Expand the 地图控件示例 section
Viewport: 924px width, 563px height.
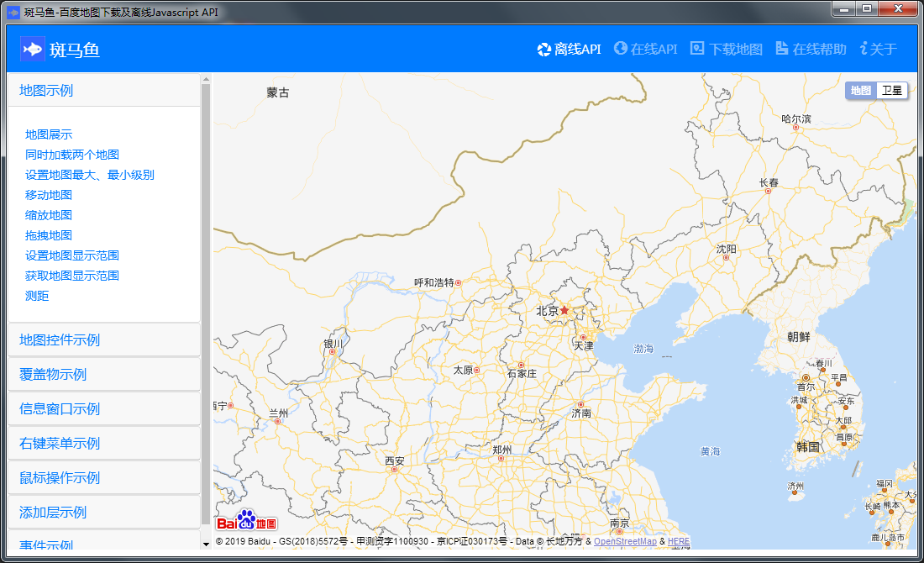click(x=104, y=339)
